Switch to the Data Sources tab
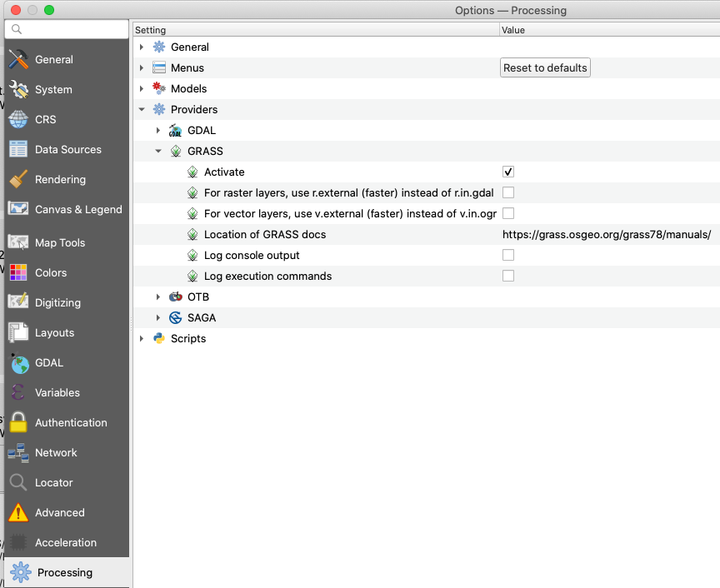Image resolution: width=720 pixels, height=588 pixels. [67, 149]
